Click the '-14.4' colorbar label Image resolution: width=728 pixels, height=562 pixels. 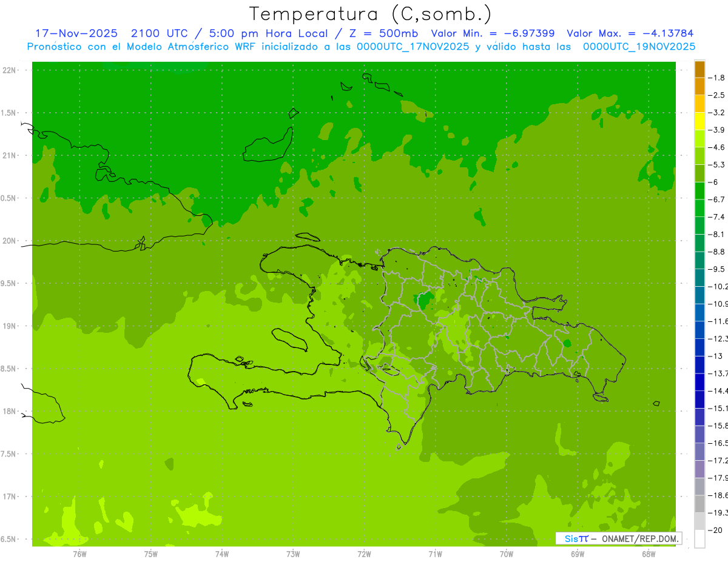pyautogui.click(x=718, y=391)
